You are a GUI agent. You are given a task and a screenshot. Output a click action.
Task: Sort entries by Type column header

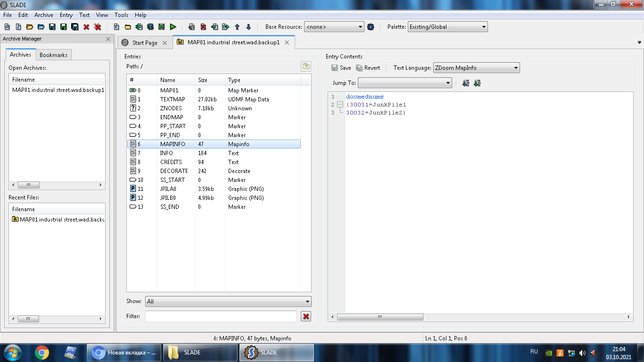coord(263,80)
